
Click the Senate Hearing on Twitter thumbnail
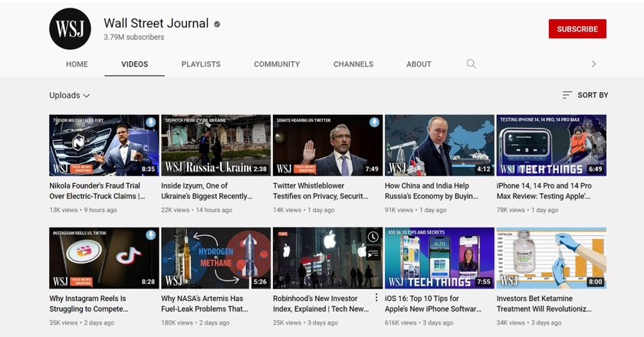coord(328,146)
